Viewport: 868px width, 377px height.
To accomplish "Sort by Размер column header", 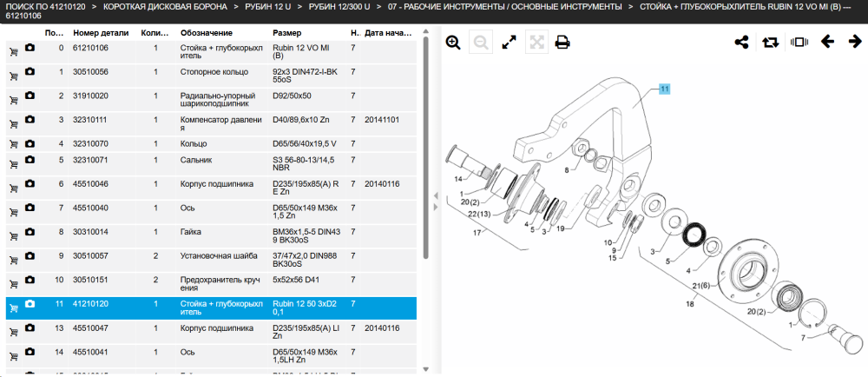I will (x=286, y=33).
